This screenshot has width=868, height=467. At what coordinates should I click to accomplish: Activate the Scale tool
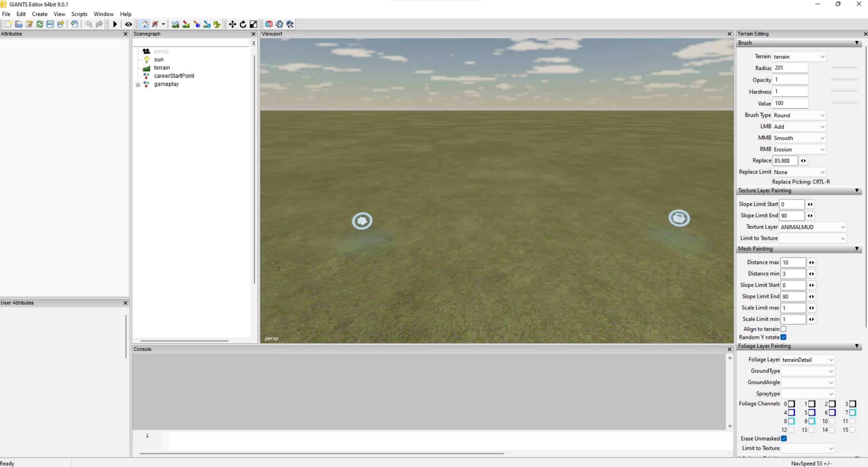click(x=253, y=24)
